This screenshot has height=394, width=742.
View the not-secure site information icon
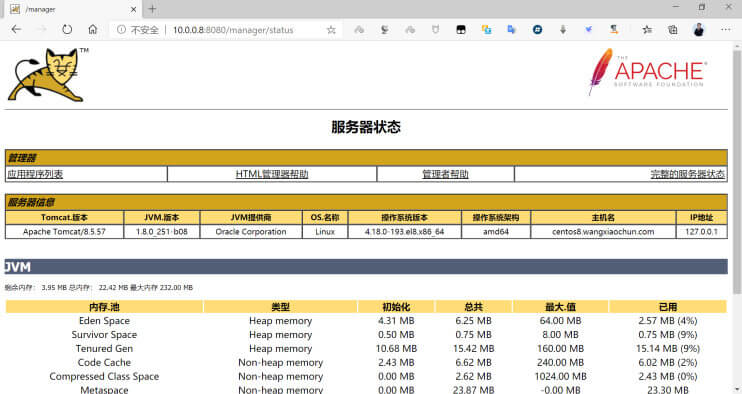coord(122,30)
